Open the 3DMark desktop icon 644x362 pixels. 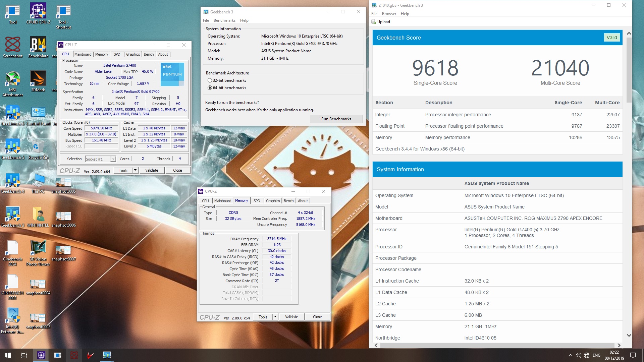(38, 81)
